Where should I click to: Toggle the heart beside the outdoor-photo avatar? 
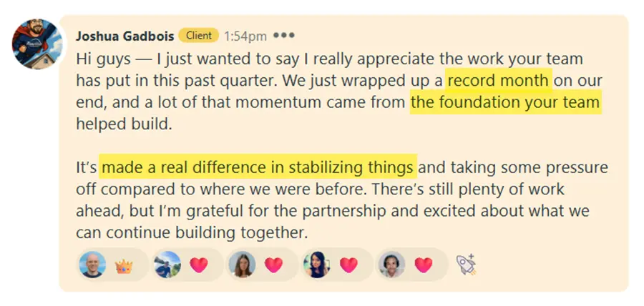click(200, 265)
